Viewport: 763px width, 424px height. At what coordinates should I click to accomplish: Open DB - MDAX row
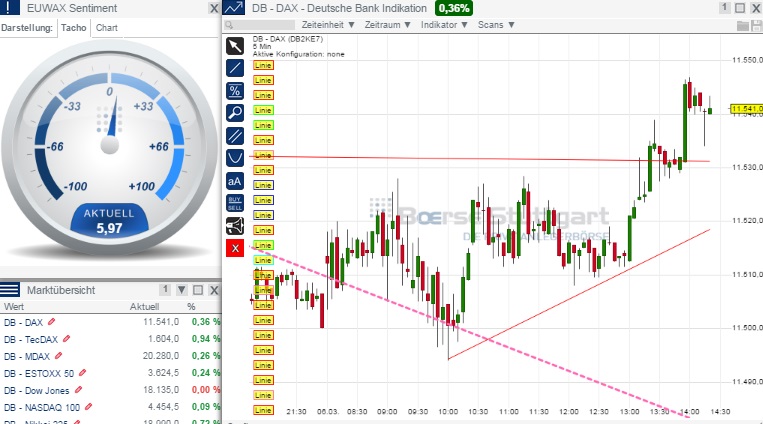(x=110, y=356)
